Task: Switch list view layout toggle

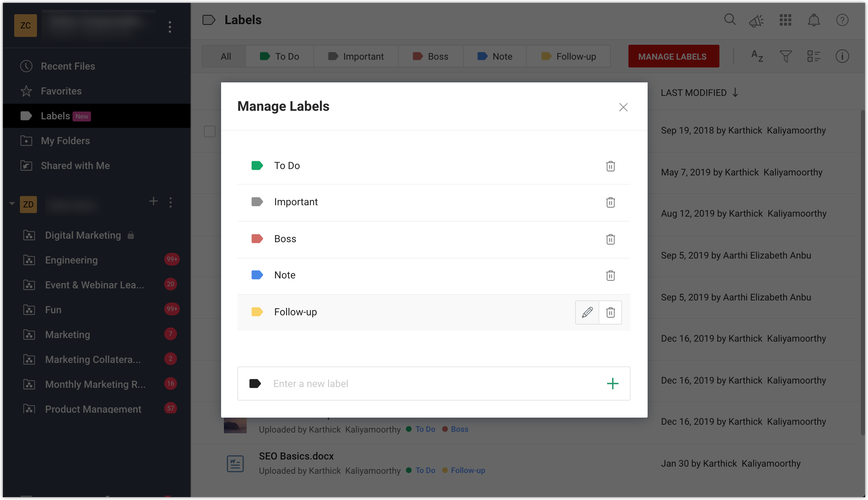Action: pyautogui.click(x=813, y=56)
